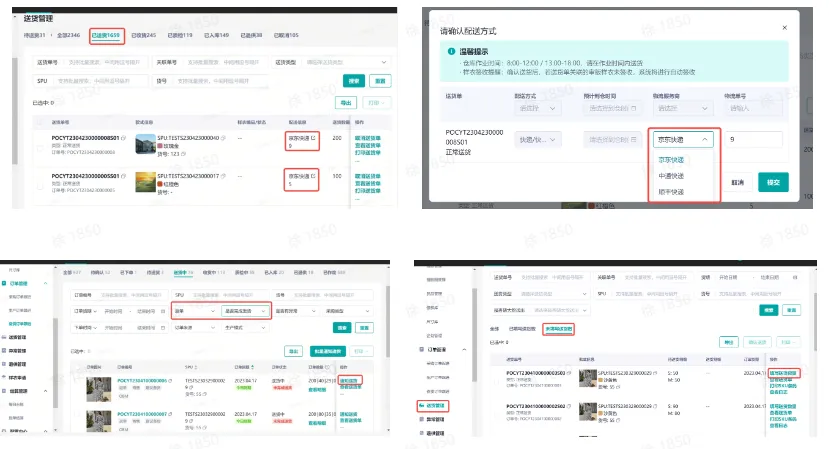
Task: Click calendar icon in dialog header 预计到仓时间 field
Action: click(x=633, y=108)
